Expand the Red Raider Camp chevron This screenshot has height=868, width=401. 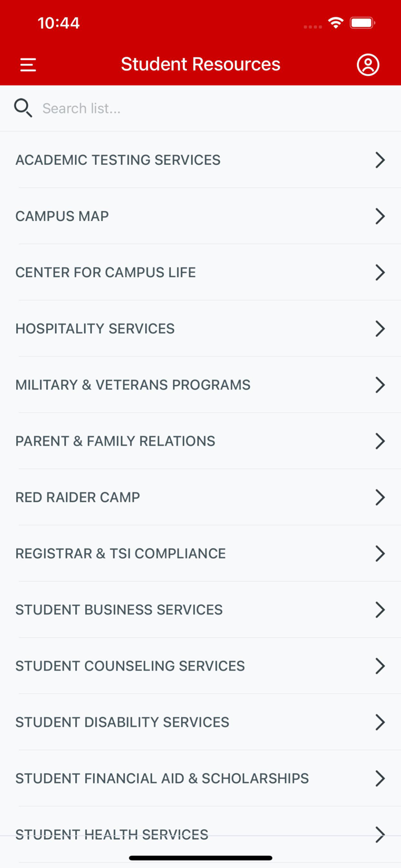(381, 497)
